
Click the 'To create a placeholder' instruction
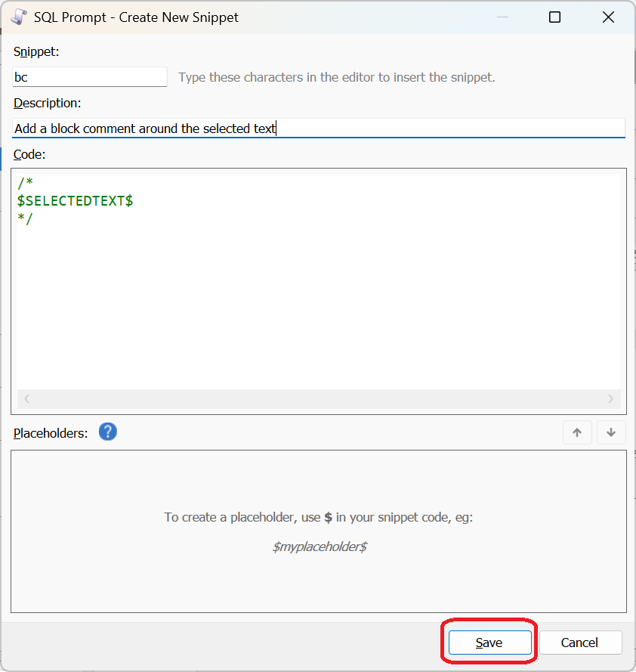point(318,517)
